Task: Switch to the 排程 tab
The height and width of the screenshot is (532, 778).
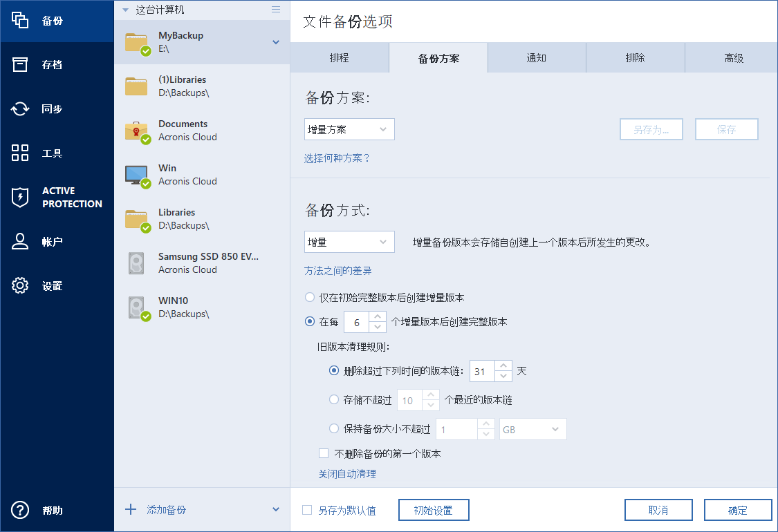Action: coord(340,58)
